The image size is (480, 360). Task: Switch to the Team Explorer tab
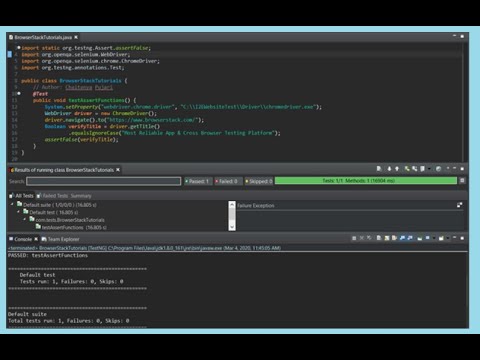coord(61,239)
